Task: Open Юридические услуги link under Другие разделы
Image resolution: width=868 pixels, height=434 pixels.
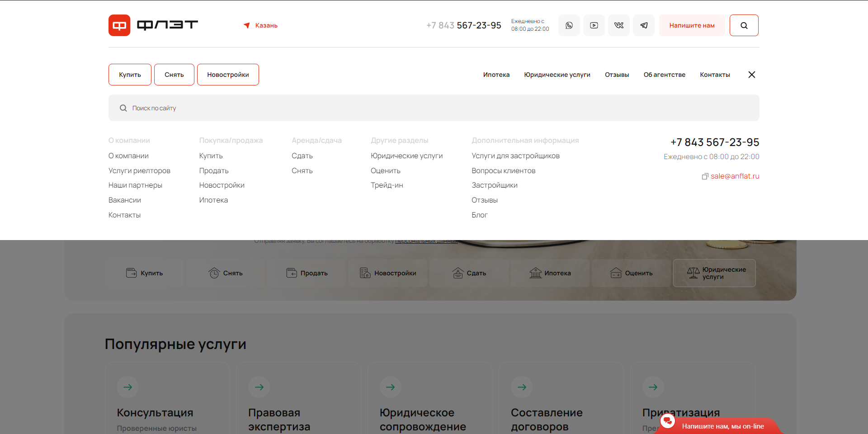Action: pos(407,156)
